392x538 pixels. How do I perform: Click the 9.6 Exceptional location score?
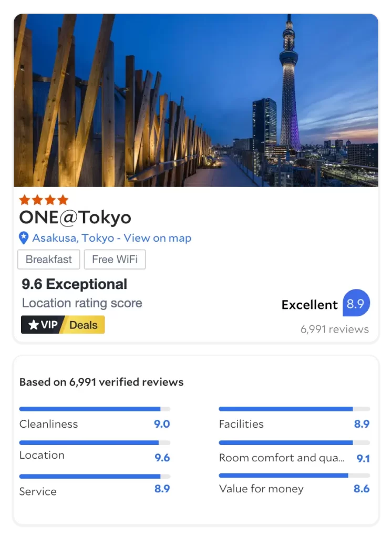pos(75,284)
